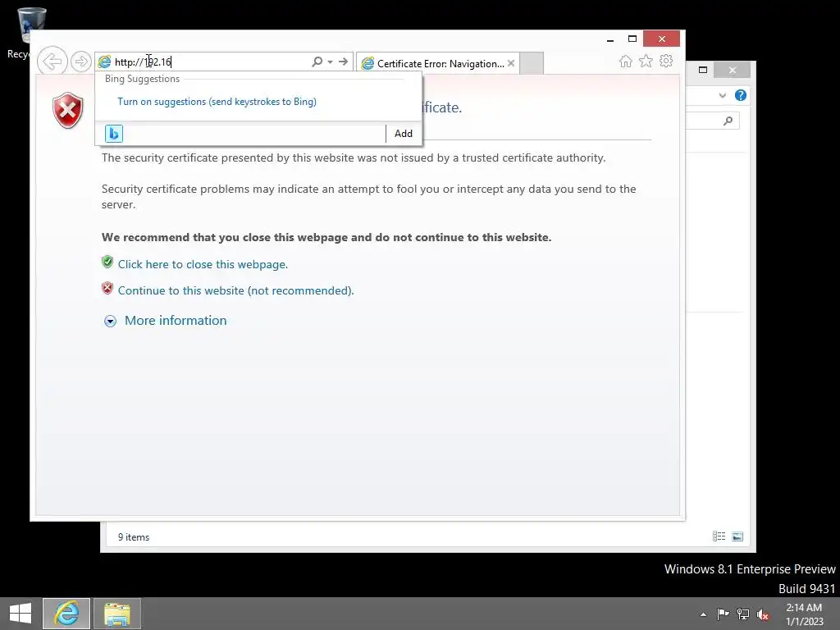Switch Explorer to details view icon
The width and height of the screenshot is (840, 630).
click(719, 536)
